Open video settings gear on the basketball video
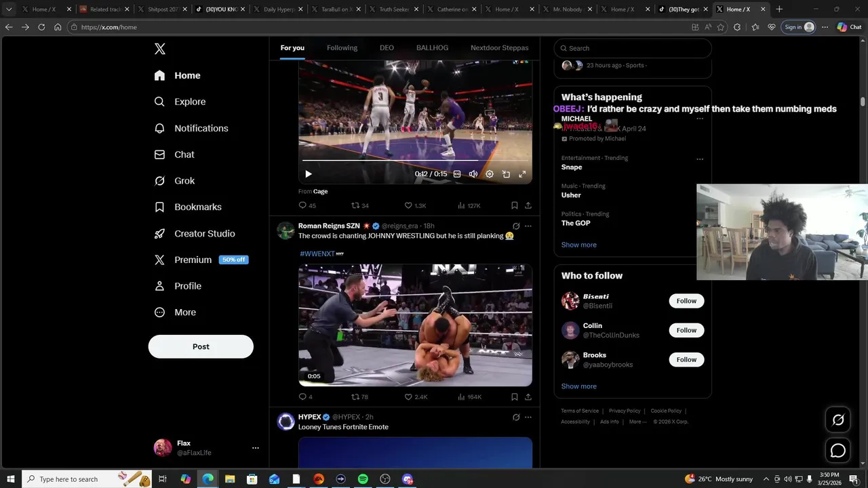 tap(490, 174)
